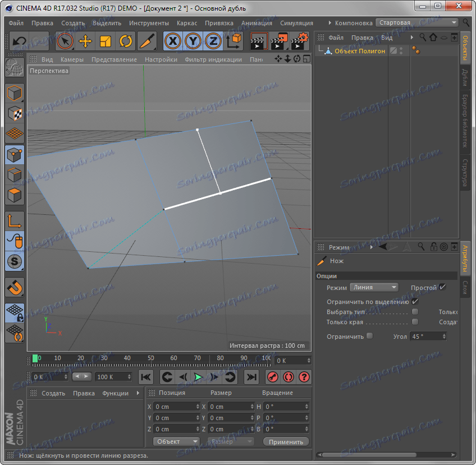476x465 pixels.
Task: Open the Фильтр индикации viewport menu
Action: tap(213, 59)
